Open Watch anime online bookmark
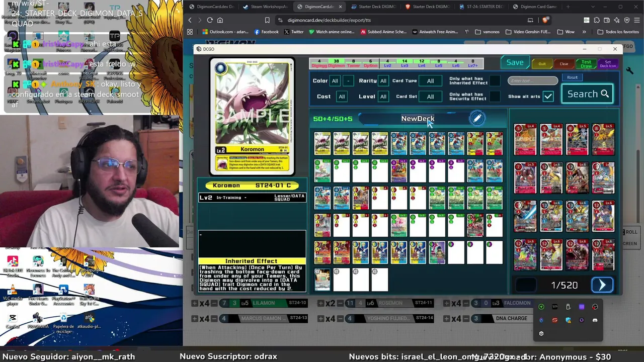The image size is (644, 362). (332, 32)
